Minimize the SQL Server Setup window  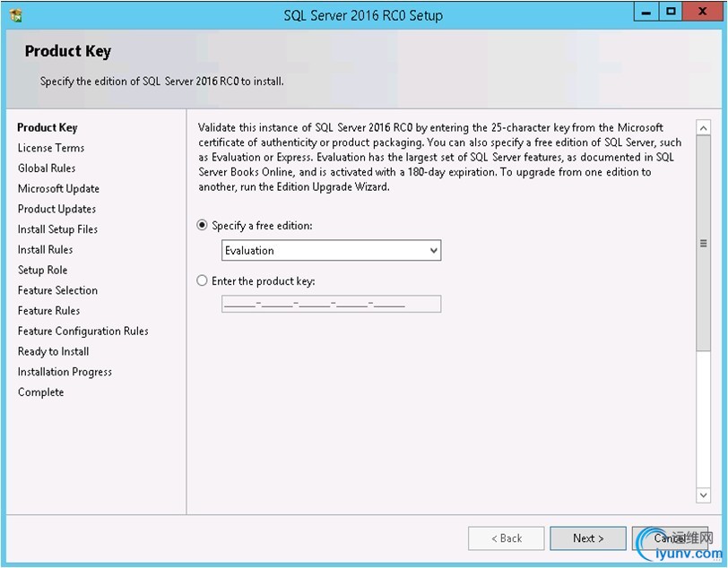(x=646, y=12)
